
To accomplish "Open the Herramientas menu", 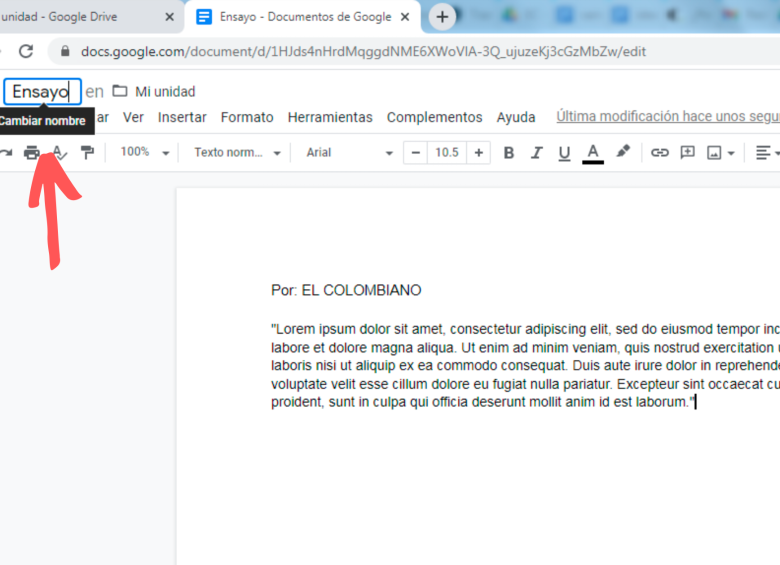I will (330, 117).
